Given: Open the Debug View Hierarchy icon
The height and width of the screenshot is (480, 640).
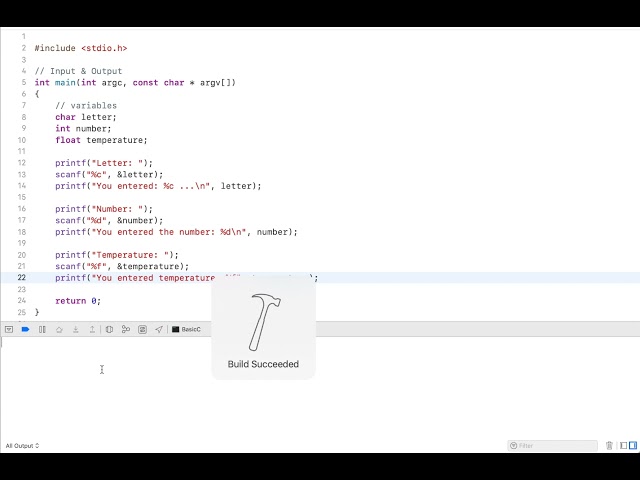Looking at the screenshot, I should [x=109, y=329].
